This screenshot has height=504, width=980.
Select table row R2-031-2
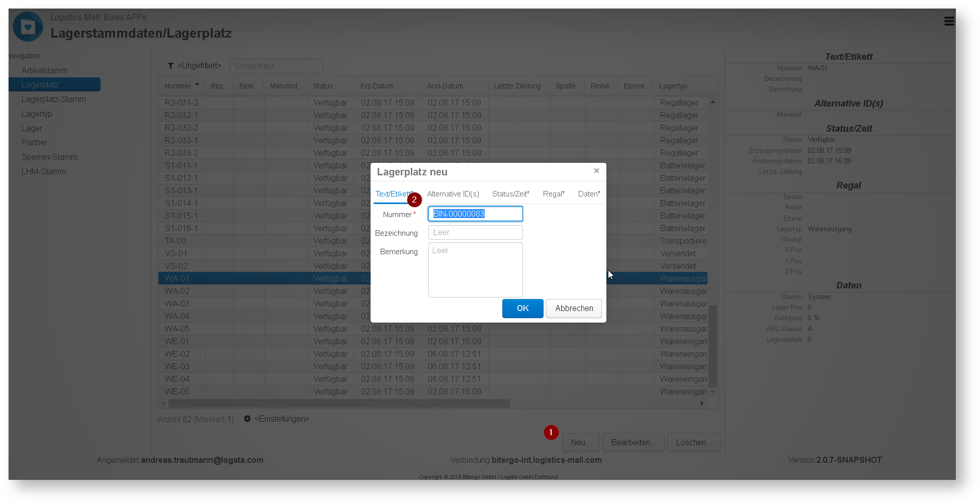pyautogui.click(x=432, y=103)
